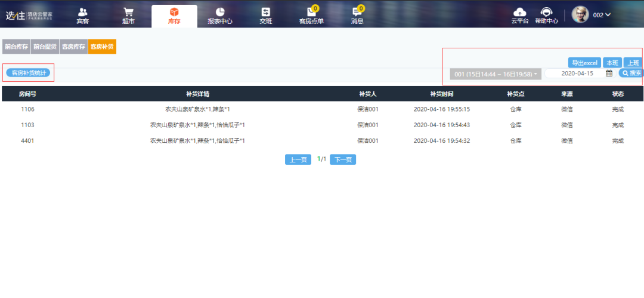644x298 pixels.
Task: Click timestamp 2020-04-16 19:55:15
Action: 441,109
